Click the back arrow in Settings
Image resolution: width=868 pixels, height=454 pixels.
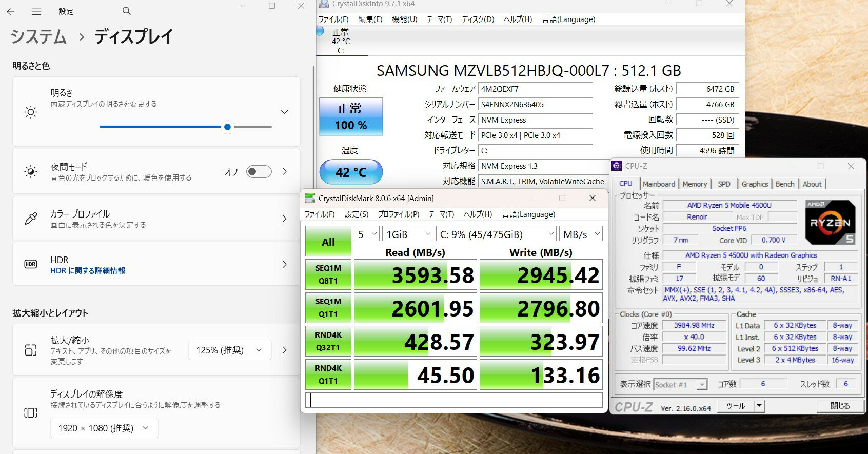(x=11, y=11)
